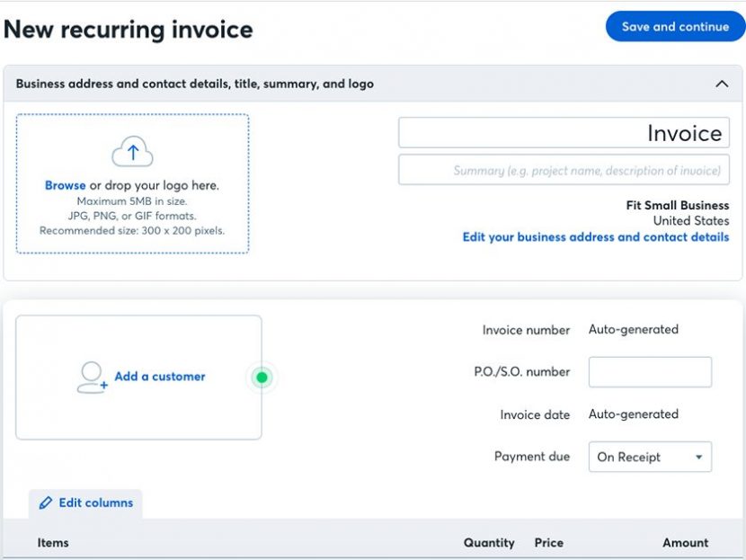The height and width of the screenshot is (560, 746).
Task: Click the New recurring invoice heading
Action: (129, 29)
